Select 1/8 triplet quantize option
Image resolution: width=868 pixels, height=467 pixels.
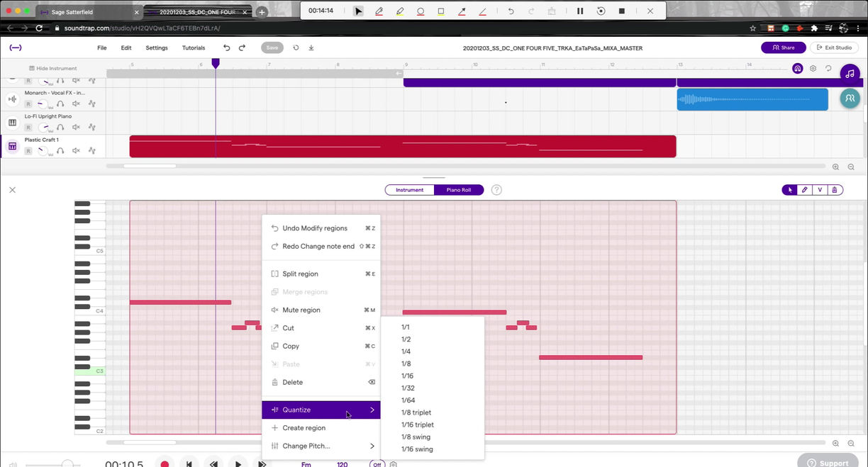(416, 412)
